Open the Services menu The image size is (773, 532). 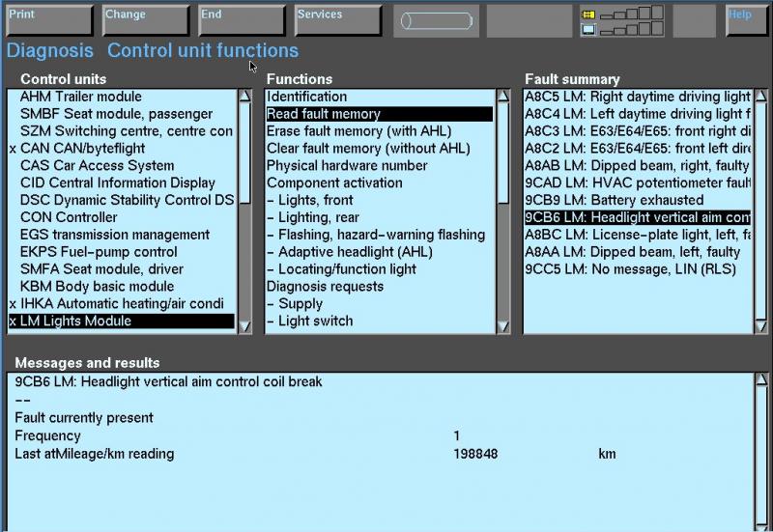(337, 19)
